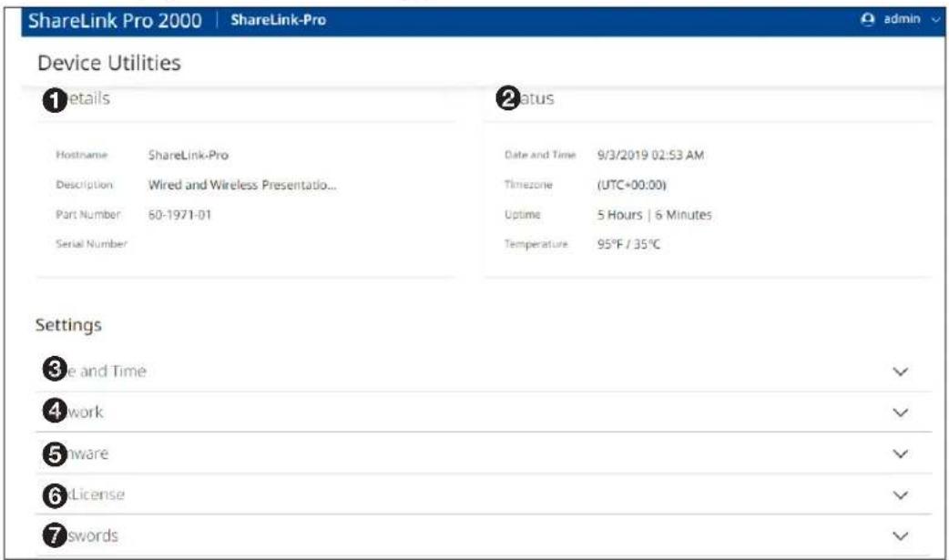Expand the LinkLicense settings chevron
949x560 pixels.
901,495
